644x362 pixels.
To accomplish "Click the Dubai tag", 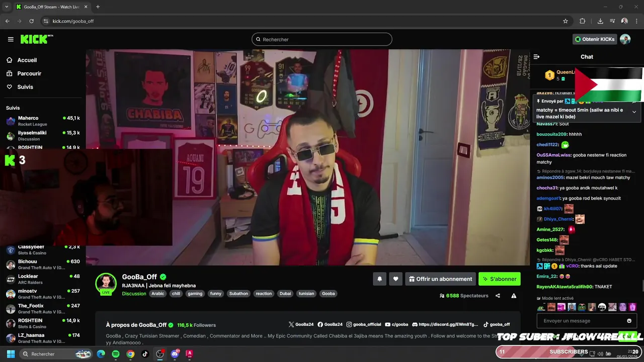I will [x=285, y=294].
